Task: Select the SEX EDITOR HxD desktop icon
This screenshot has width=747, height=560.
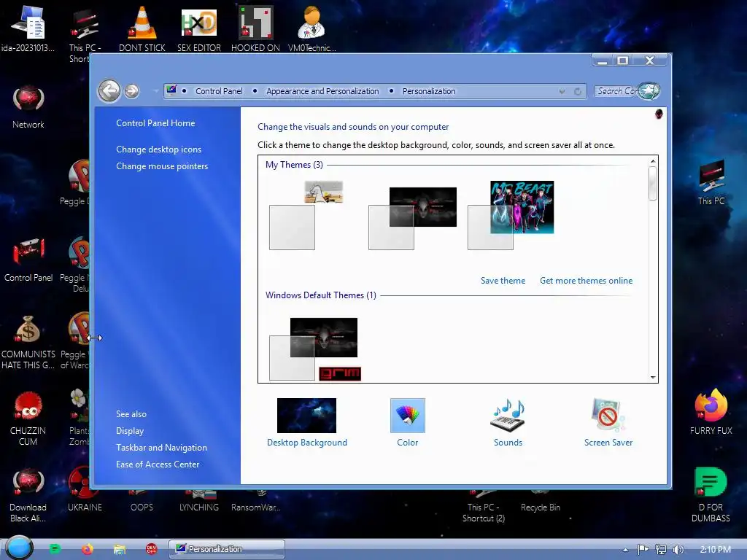Action: tap(199, 29)
